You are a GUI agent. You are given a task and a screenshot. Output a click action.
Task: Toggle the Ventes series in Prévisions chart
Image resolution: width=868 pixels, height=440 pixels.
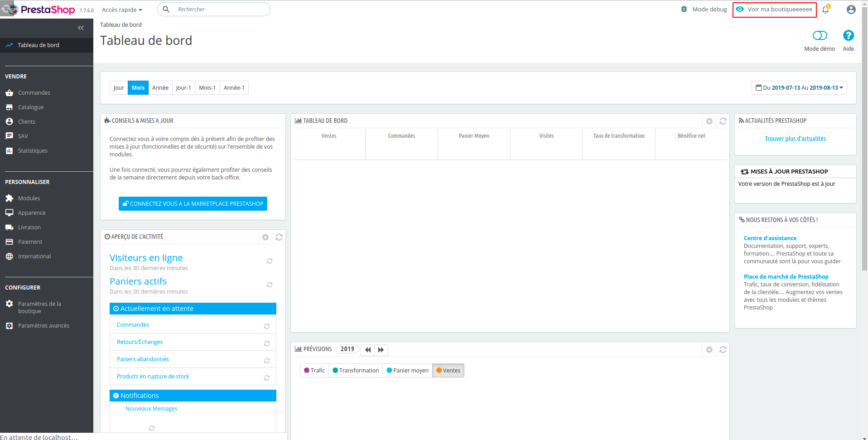tap(448, 370)
